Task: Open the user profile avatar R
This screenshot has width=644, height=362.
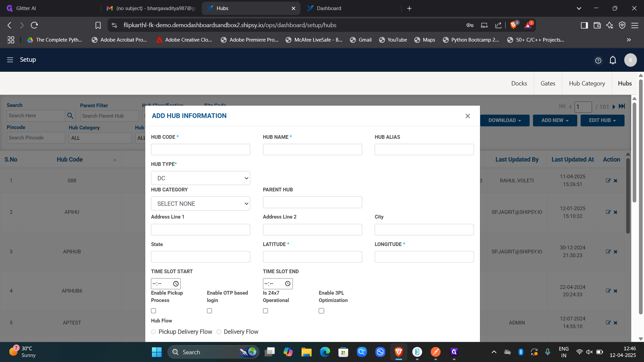Action: pos(630,60)
